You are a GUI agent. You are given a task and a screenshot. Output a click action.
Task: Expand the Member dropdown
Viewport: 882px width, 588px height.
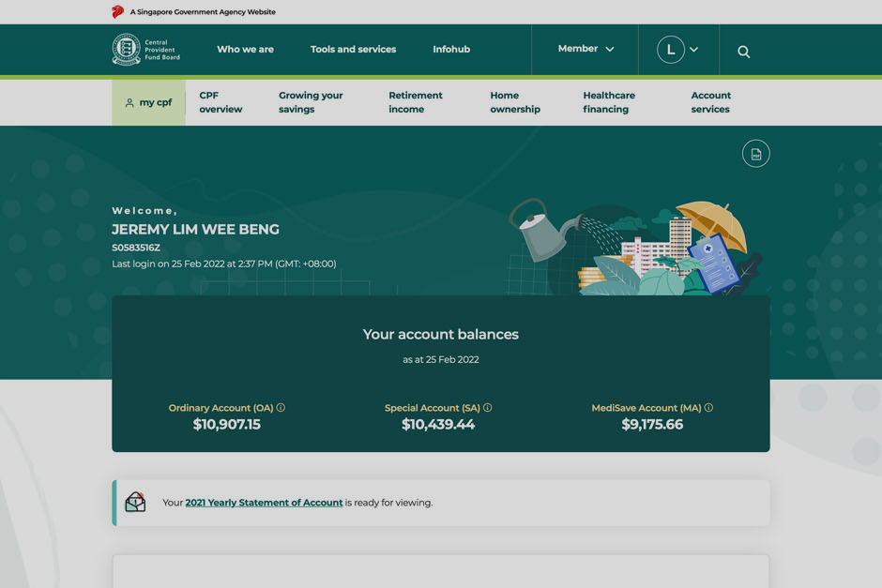pos(585,49)
